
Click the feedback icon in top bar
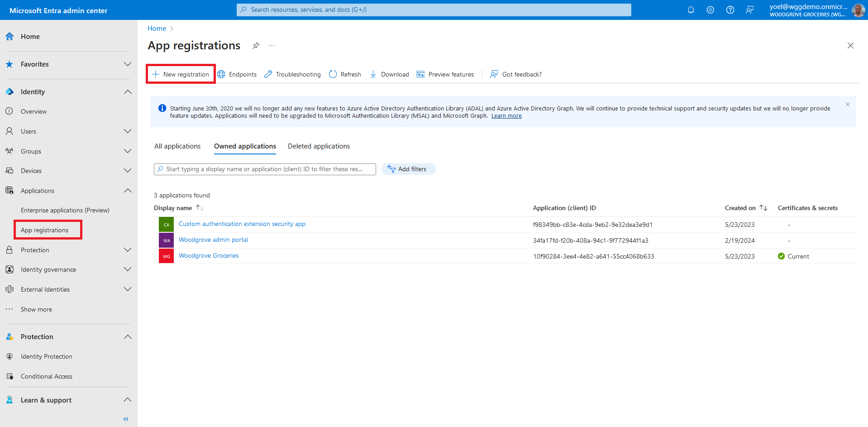point(749,10)
